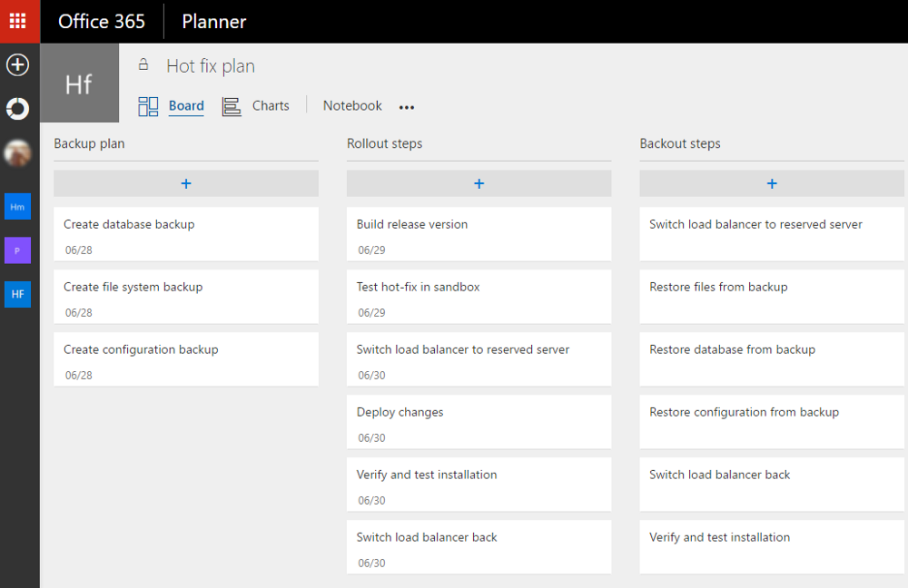This screenshot has width=908, height=588.
Task: Add a task to Backout steps bucket
Action: coord(772,183)
